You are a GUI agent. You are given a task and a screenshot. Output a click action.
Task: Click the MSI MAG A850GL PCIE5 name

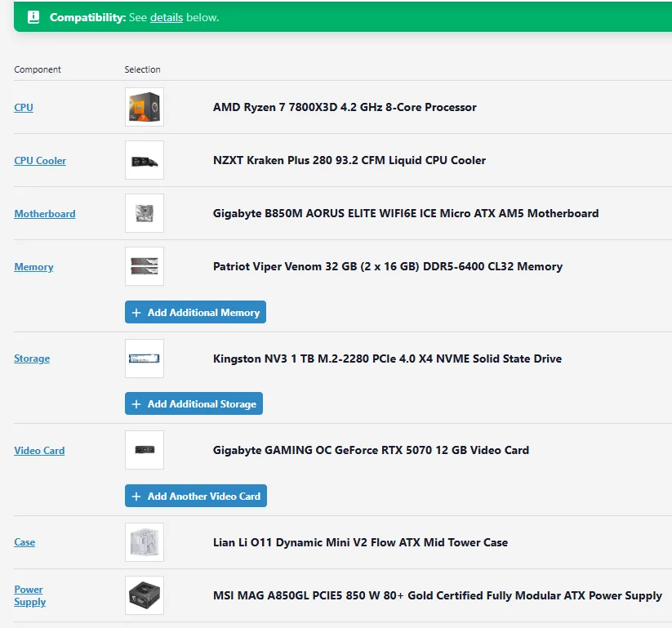pos(438,595)
